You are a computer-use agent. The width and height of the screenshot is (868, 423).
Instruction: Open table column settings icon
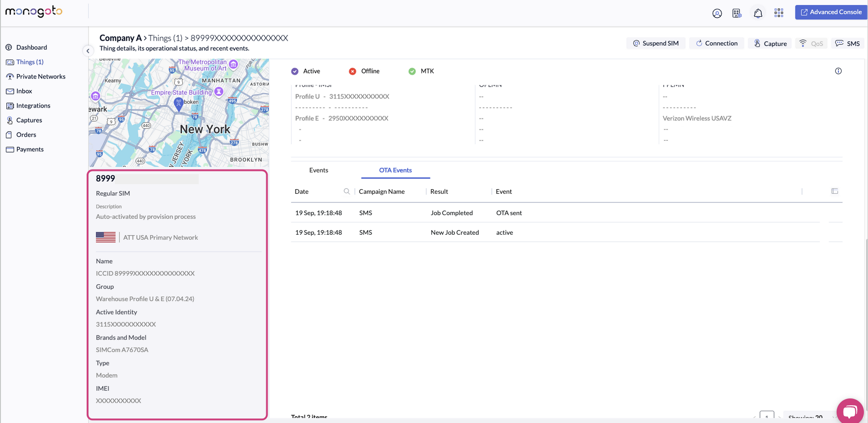pos(834,191)
